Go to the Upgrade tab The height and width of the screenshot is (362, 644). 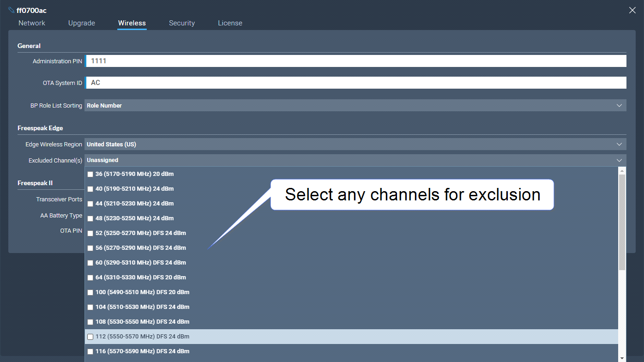(x=82, y=23)
